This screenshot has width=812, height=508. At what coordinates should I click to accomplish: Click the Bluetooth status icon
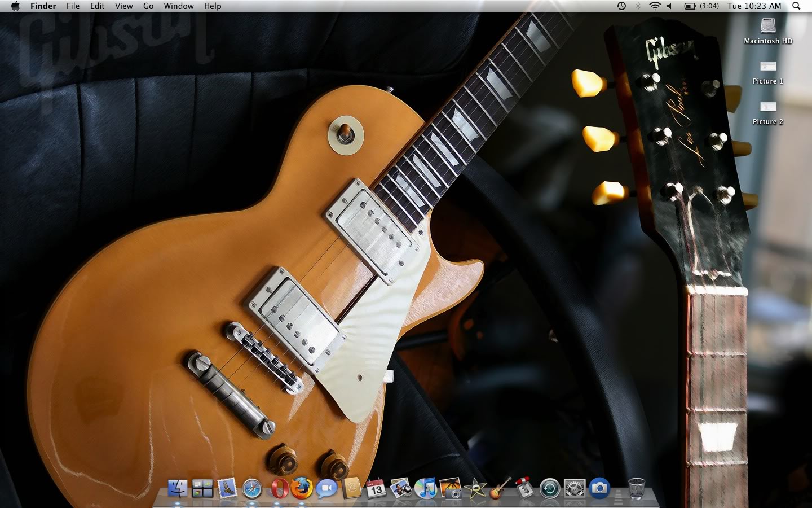638,6
